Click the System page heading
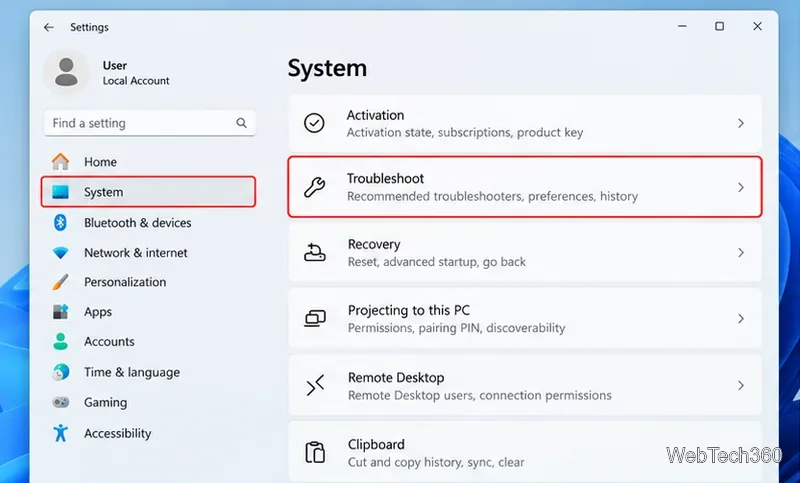Image resolution: width=800 pixels, height=483 pixels. tap(327, 68)
